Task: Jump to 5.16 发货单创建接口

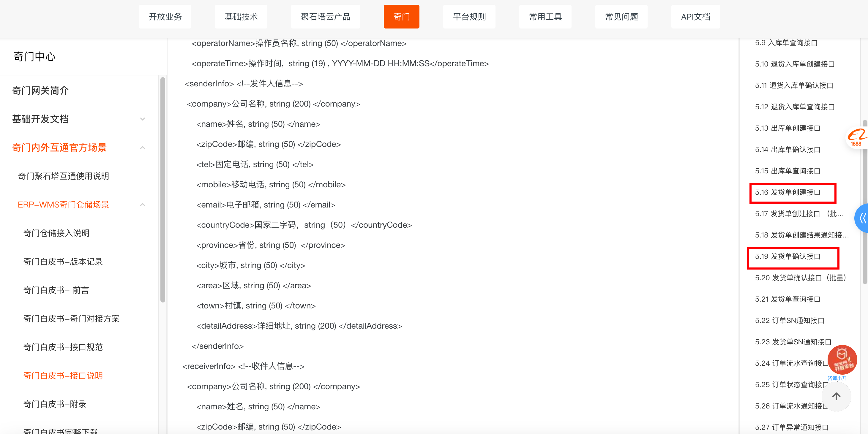Action: coord(787,192)
